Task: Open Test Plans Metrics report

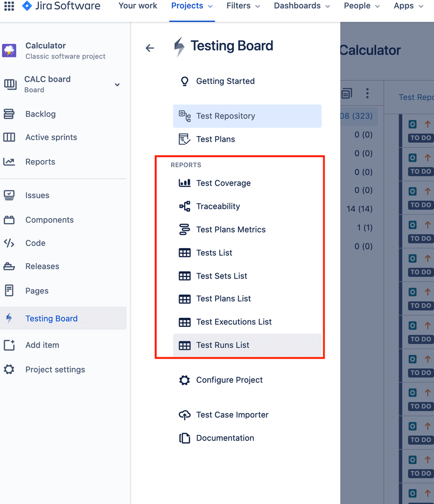Action: tap(231, 230)
